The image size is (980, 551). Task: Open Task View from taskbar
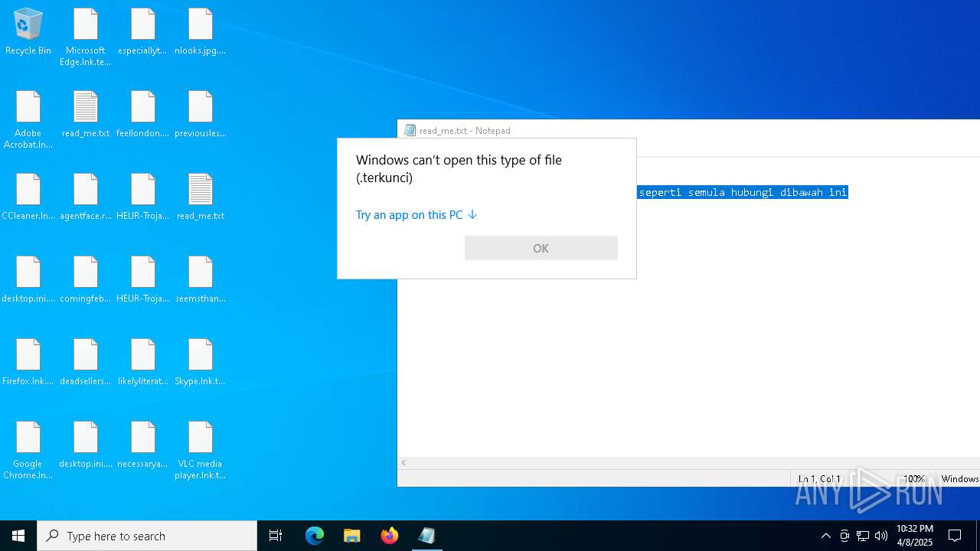point(276,536)
